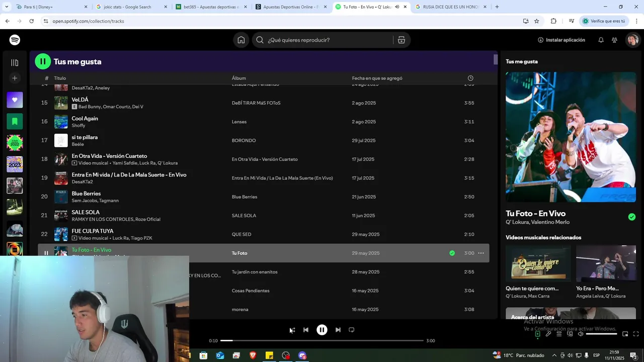Viewport: 644px width, 362px height.
Task: Sort by Álbum column header
Action: coord(239,78)
